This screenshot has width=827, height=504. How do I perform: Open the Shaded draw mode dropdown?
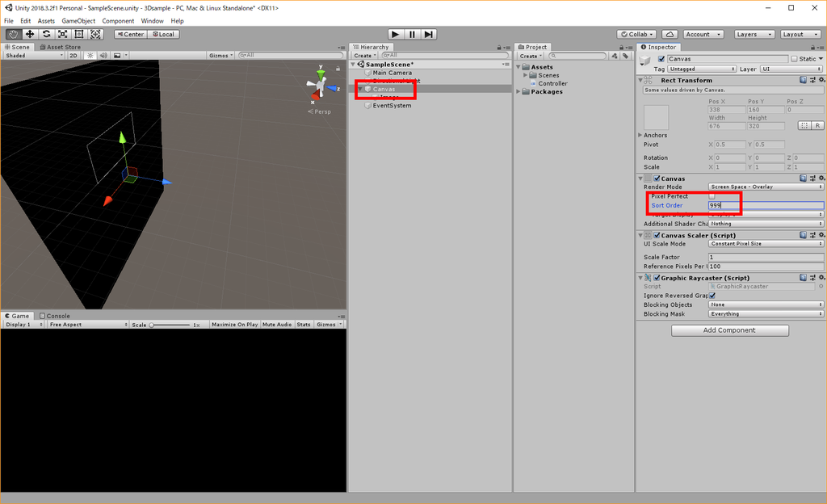tap(34, 56)
